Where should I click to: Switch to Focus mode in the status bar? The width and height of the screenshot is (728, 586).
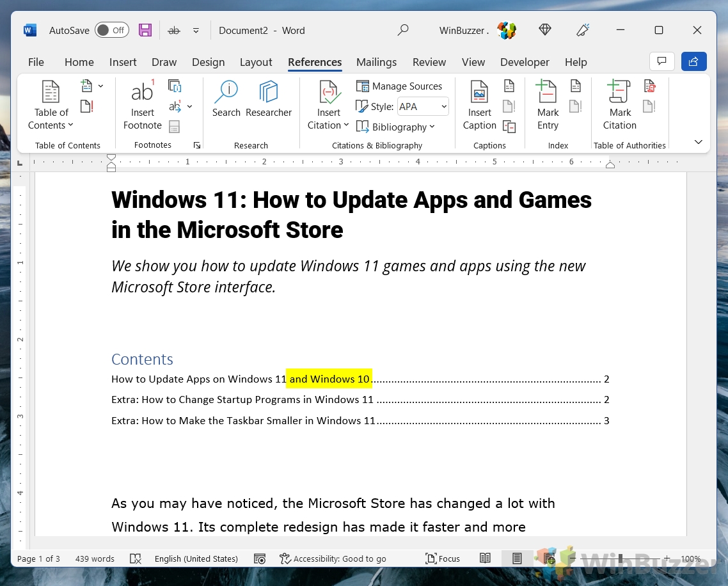(x=443, y=558)
